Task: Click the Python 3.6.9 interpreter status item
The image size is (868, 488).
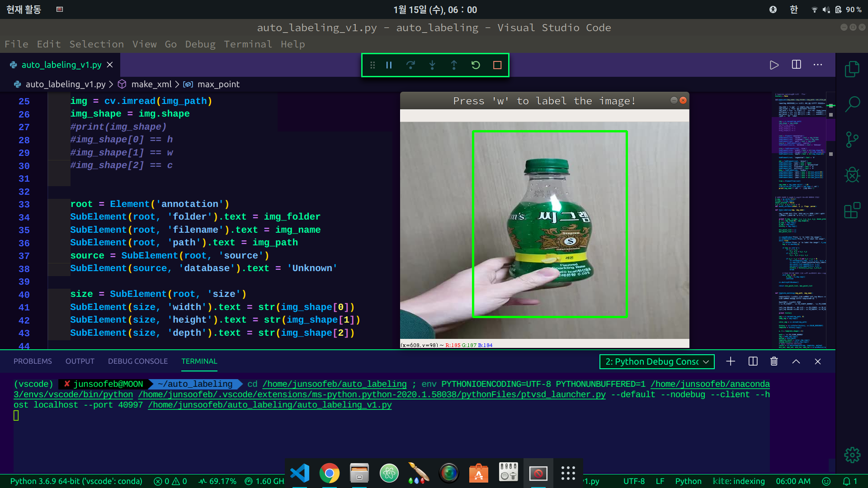Action: (x=76, y=481)
